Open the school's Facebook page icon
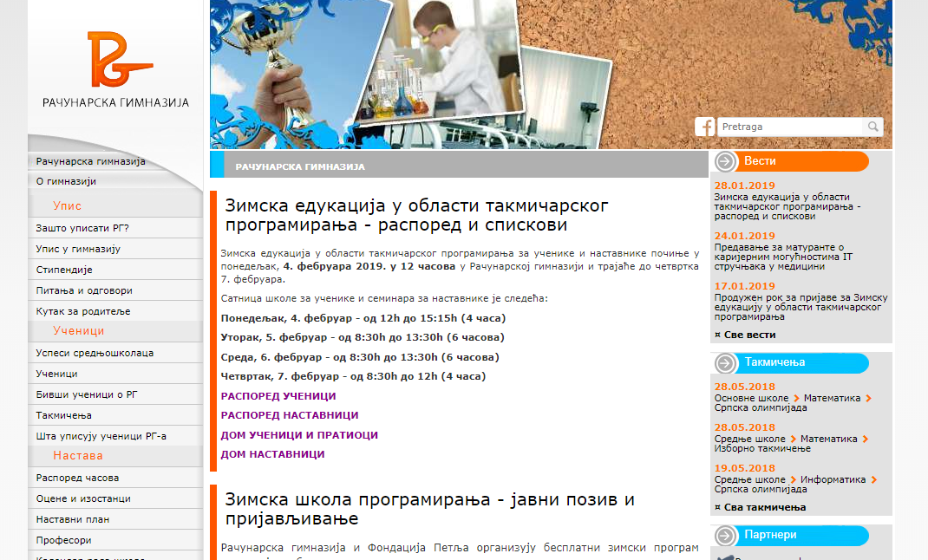This screenshot has width=928, height=560. tap(705, 127)
